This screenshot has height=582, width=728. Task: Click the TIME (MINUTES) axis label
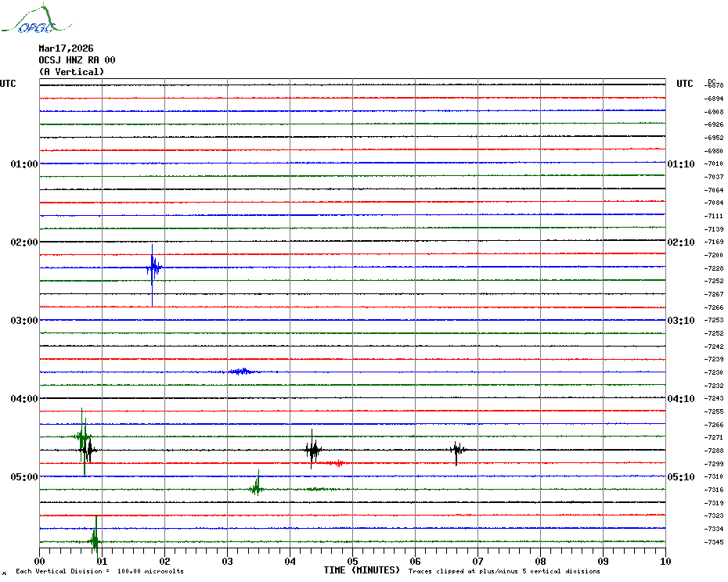click(x=362, y=570)
